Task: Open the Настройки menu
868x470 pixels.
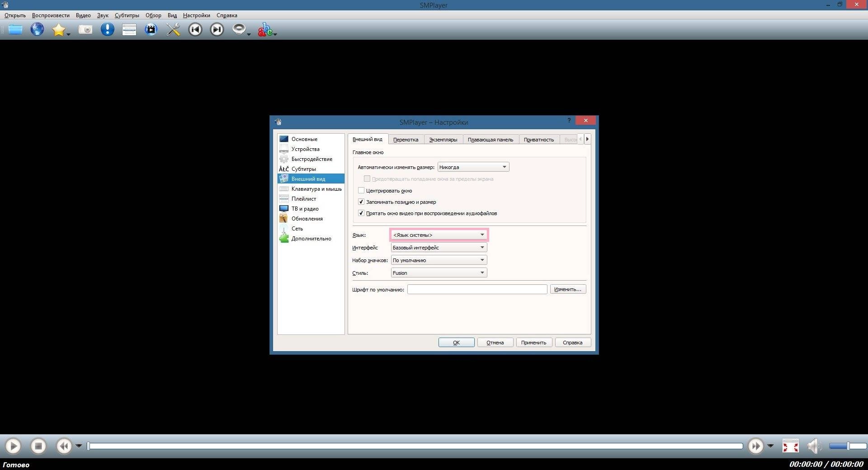Action: pyautogui.click(x=197, y=15)
